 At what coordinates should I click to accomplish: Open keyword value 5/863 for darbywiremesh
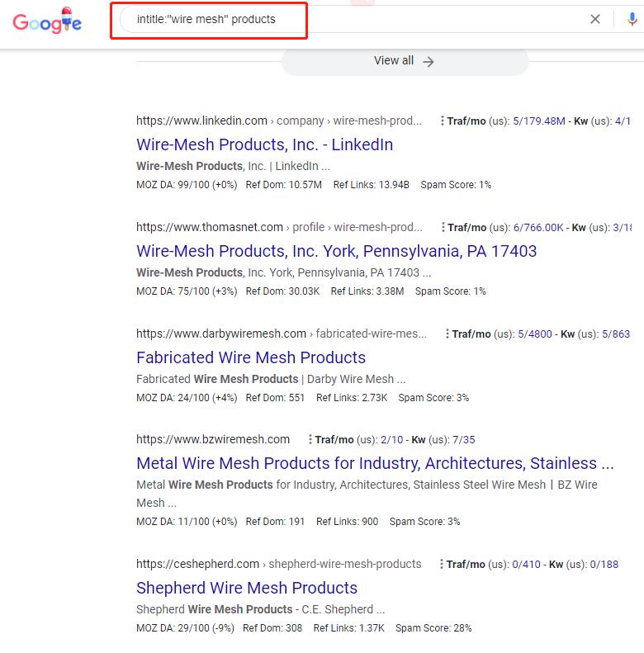click(x=616, y=334)
